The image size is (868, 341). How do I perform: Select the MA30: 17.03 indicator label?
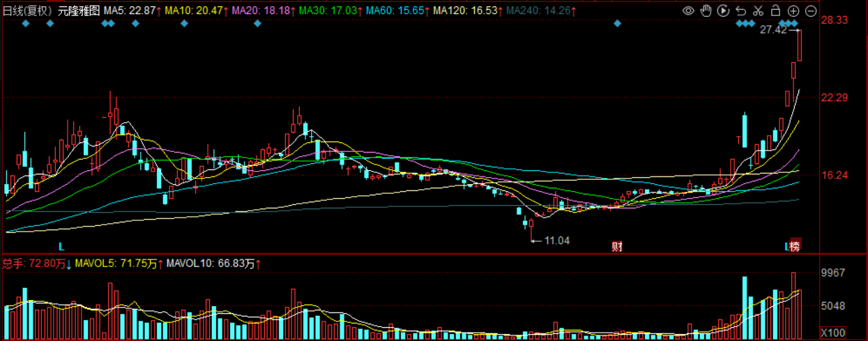(330, 11)
